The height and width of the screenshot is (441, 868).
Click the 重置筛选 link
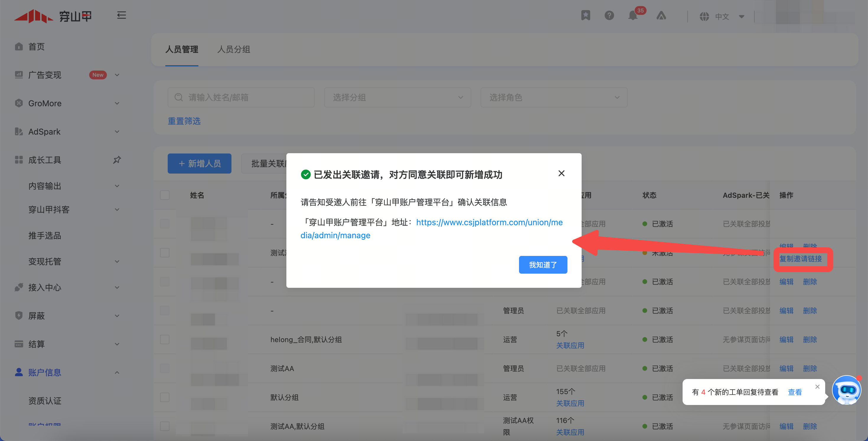[x=184, y=121]
